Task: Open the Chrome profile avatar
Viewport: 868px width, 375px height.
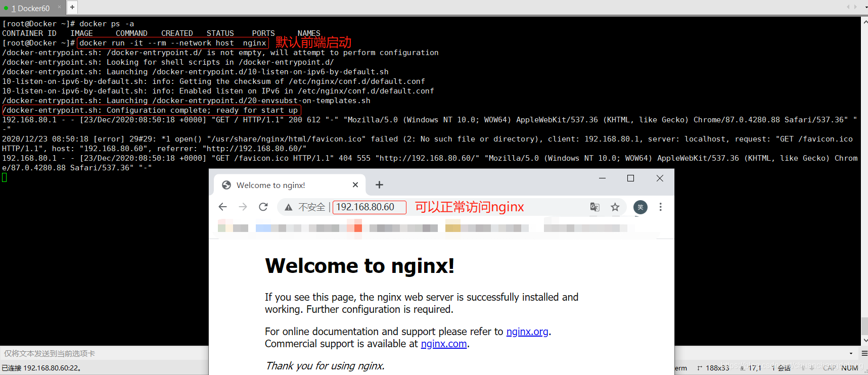Action: coord(641,207)
